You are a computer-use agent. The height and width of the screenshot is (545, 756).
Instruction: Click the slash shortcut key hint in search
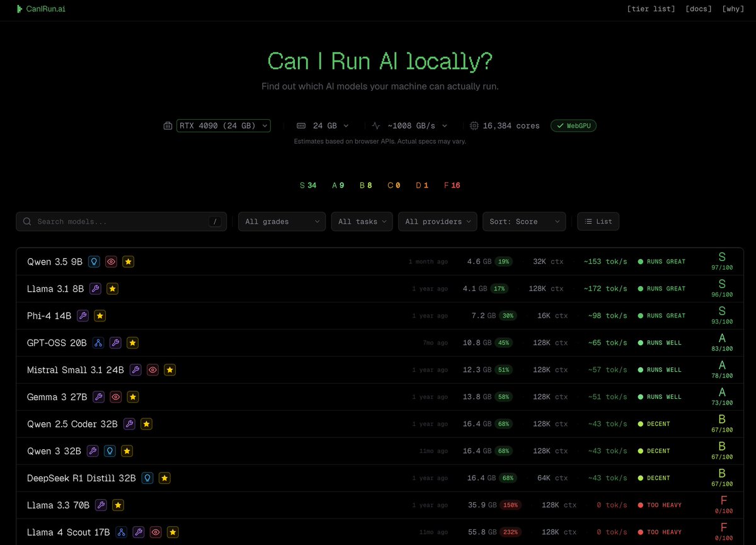(215, 222)
